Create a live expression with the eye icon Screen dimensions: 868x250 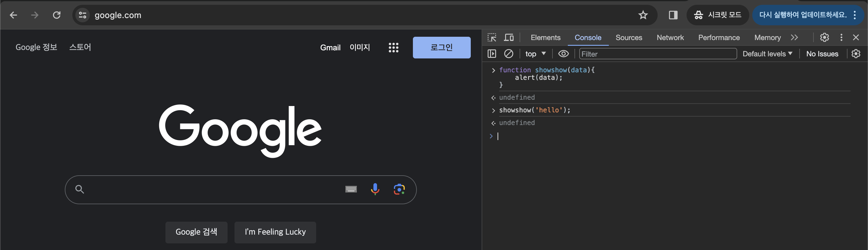click(563, 54)
